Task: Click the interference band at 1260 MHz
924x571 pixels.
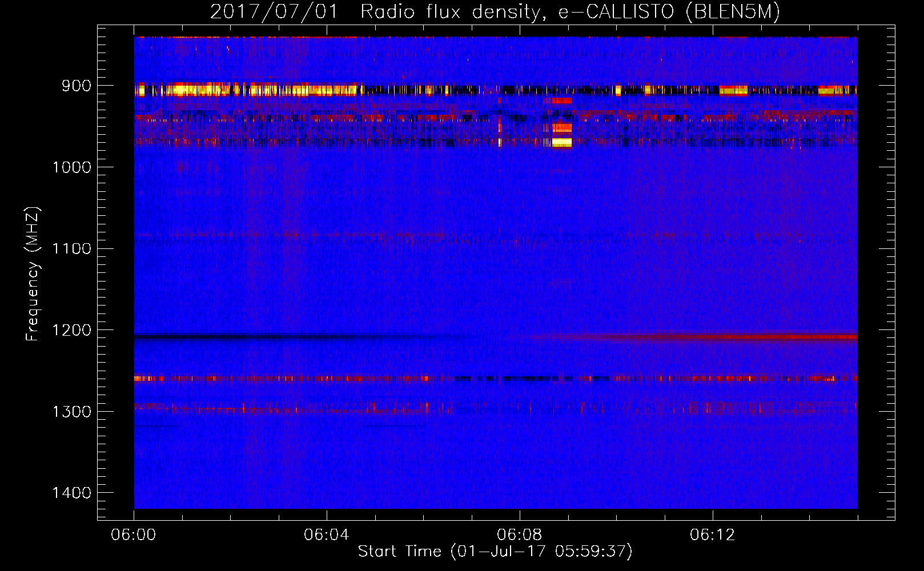Action: coord(496,378)
